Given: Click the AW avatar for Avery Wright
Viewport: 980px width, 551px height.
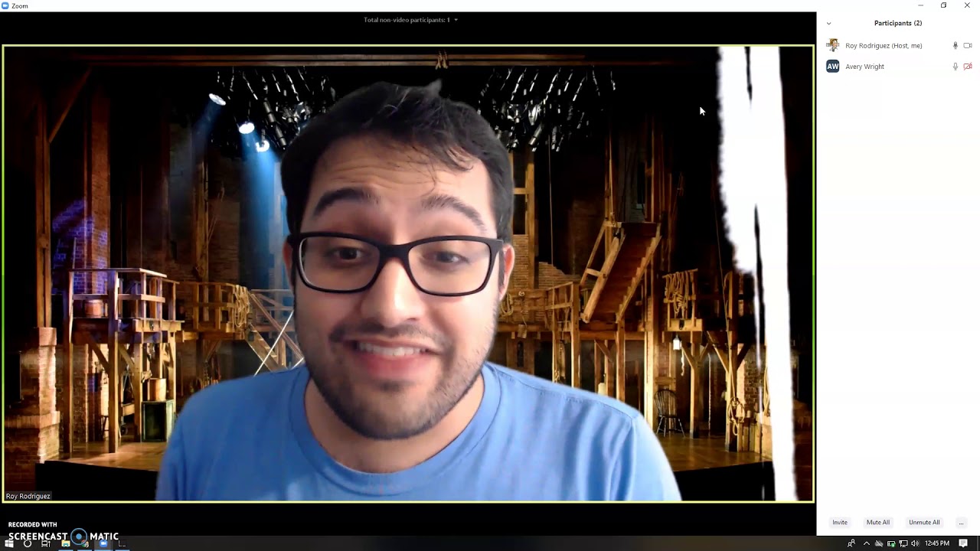Looking at the screenshot, I should coord(833,67).
